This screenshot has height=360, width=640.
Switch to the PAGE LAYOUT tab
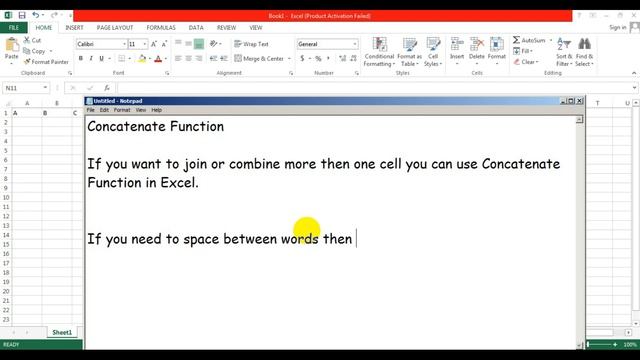pyautogui.click(x=115, y=27)
